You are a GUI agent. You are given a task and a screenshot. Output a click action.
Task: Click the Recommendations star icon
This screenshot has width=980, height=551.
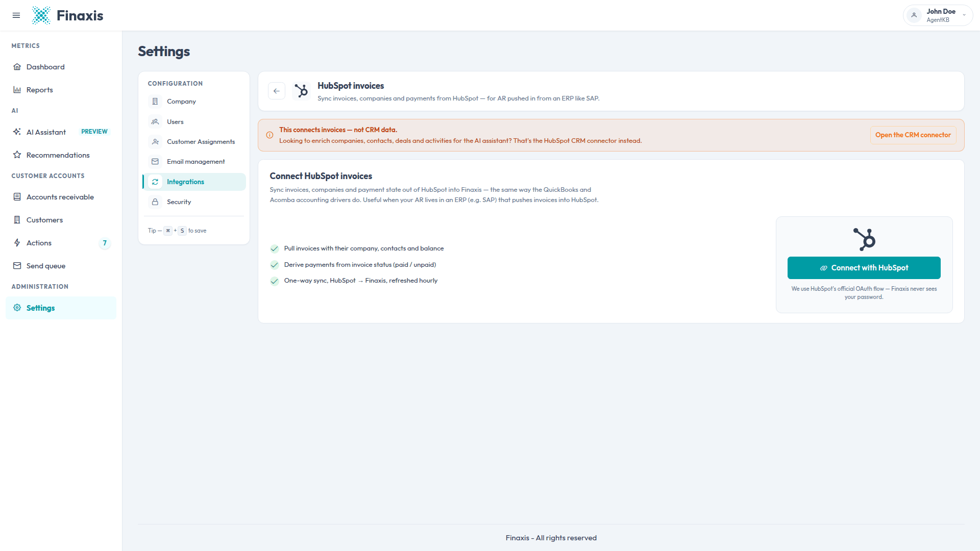click(x=17, y=155)
